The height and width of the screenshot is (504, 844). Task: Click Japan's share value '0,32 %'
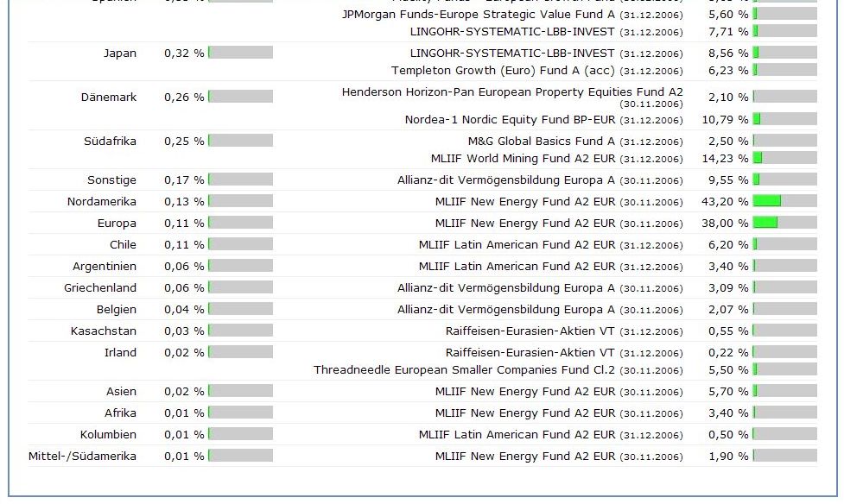[184, 54]
